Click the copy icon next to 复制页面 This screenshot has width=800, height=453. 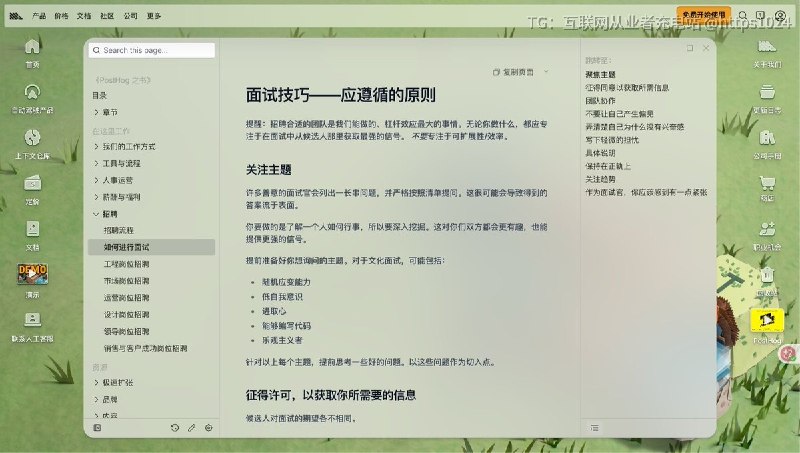(x=496, y=72)
